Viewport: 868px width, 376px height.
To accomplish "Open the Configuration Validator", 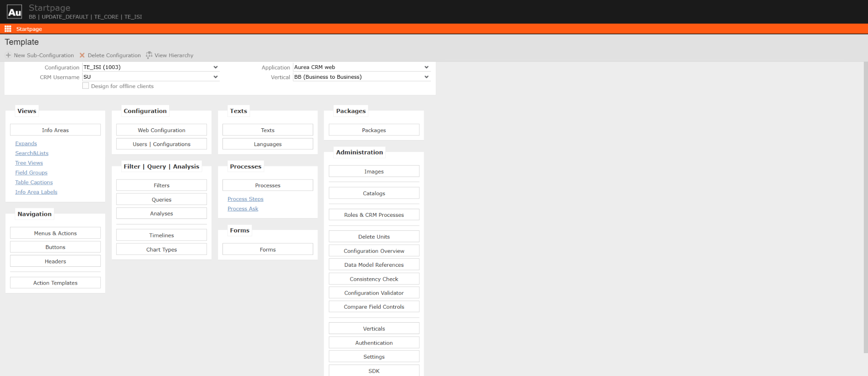I will click(374, 293).
